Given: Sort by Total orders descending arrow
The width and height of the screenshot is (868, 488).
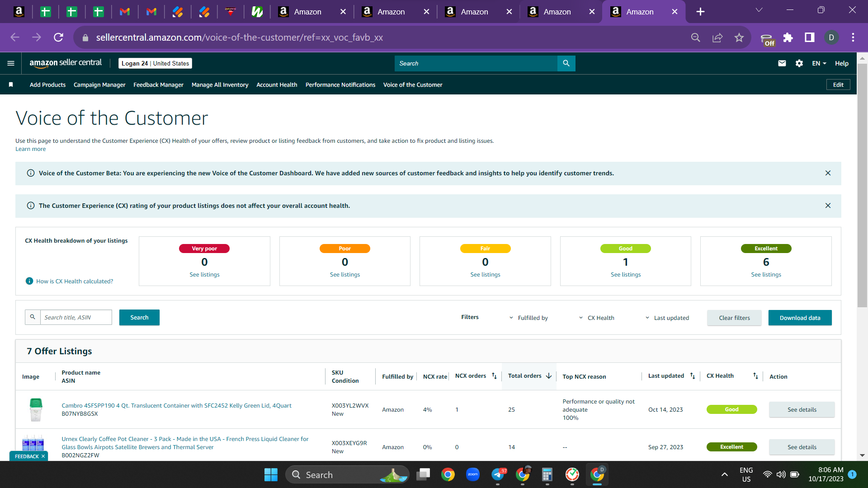Looking at the screenshot, I should click(549, 376).
